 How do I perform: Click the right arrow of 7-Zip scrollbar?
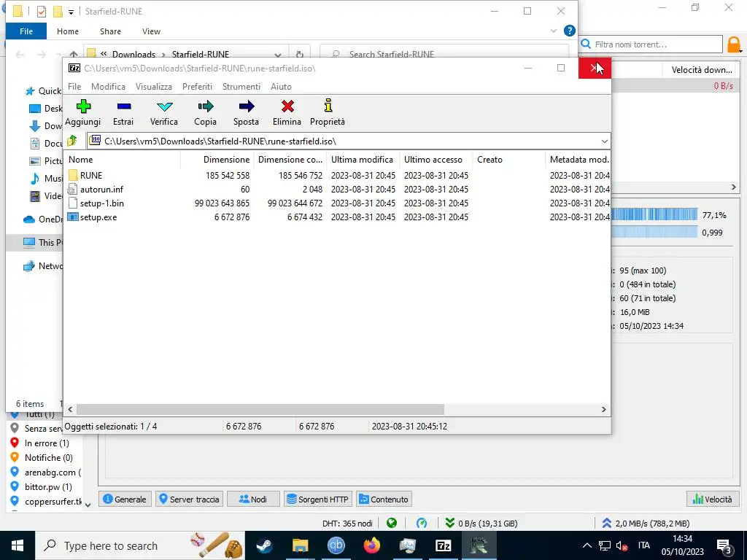pyautogui.click(x=603, y=410)
